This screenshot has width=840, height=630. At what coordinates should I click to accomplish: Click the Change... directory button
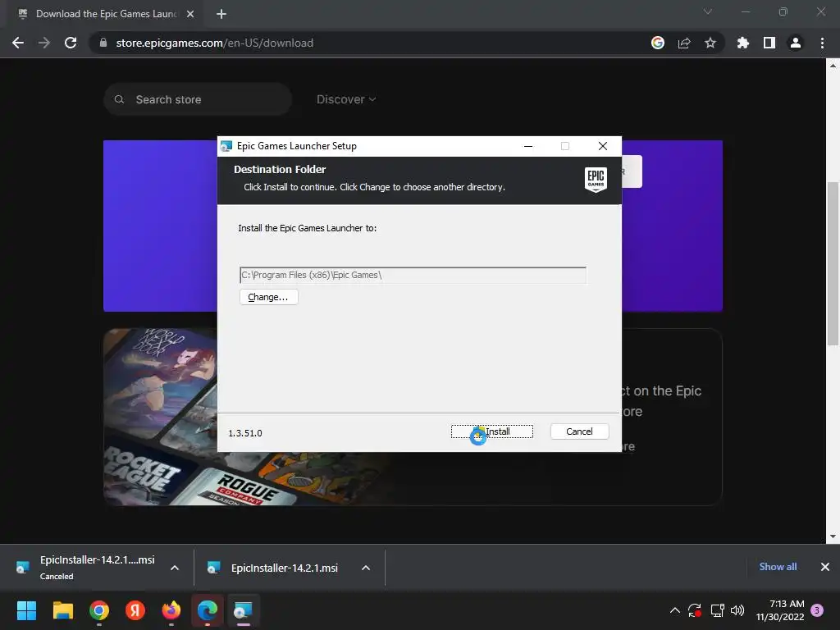tap(268, 297)
